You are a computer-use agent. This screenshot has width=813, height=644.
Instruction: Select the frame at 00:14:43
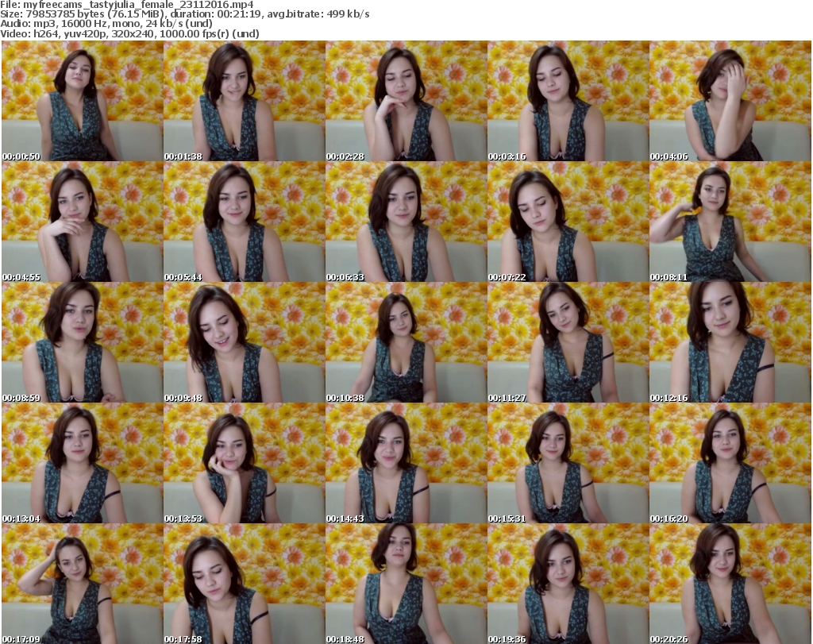[x=406, y=464]
